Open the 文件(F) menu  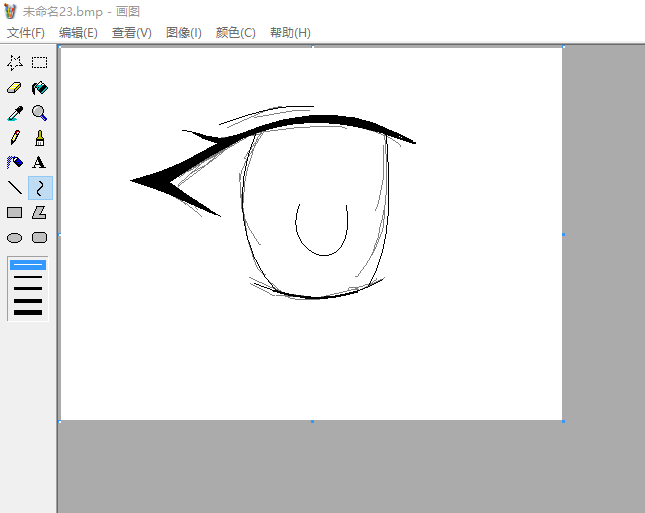(26, 33)
